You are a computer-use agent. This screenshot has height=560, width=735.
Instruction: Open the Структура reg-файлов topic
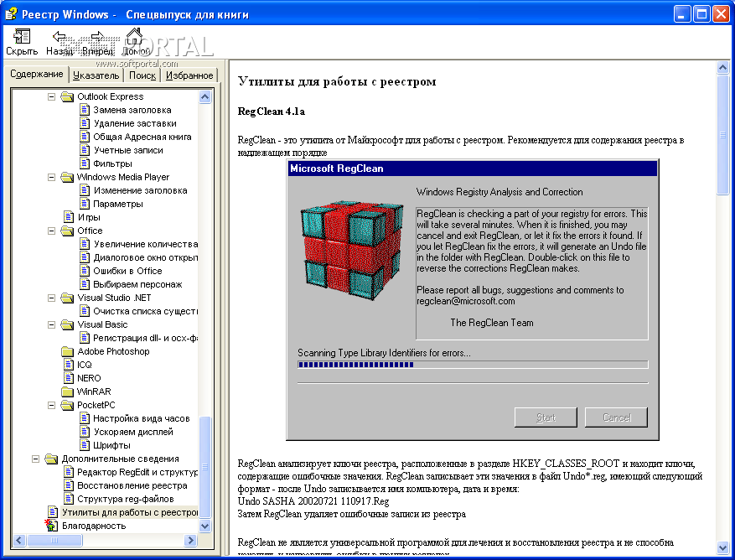pyautogui.click(x=126, y=499)
